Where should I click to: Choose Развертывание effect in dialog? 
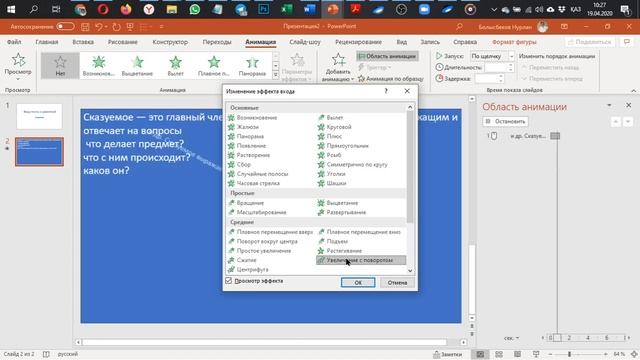(x=346, y=212)
